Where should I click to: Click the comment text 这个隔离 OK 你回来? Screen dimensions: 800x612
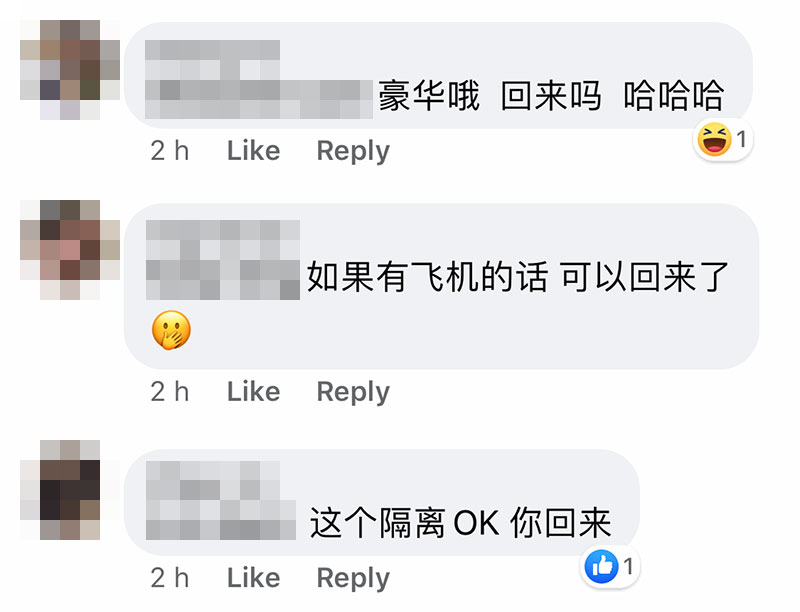point(460,523)
